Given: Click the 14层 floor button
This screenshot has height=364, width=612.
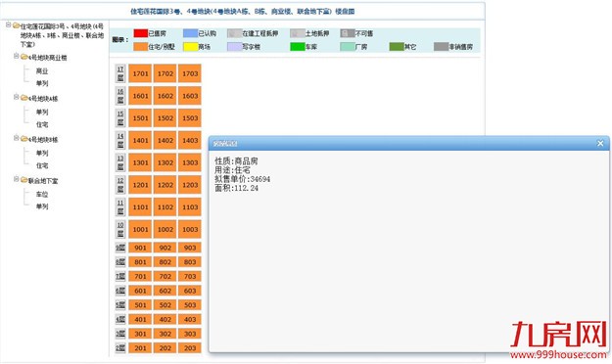Looking at the screenshot, I should point(120,140).
